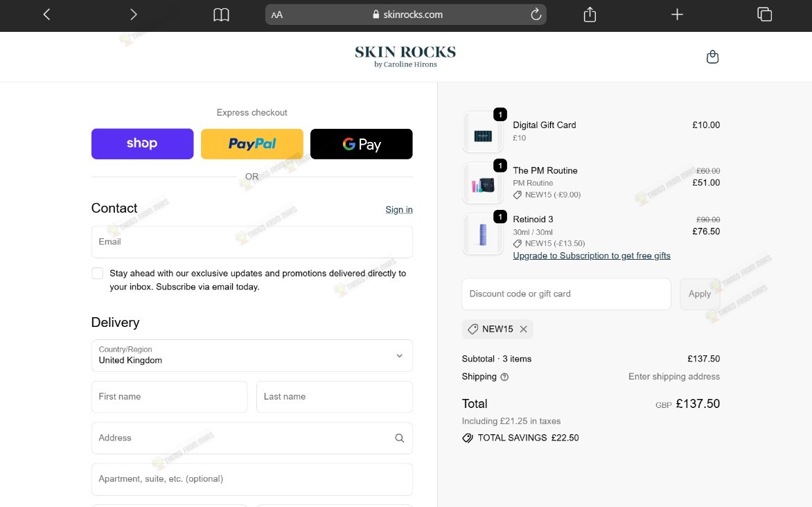Click the Subtotal £137.50 amount

[x=703, y=359]
